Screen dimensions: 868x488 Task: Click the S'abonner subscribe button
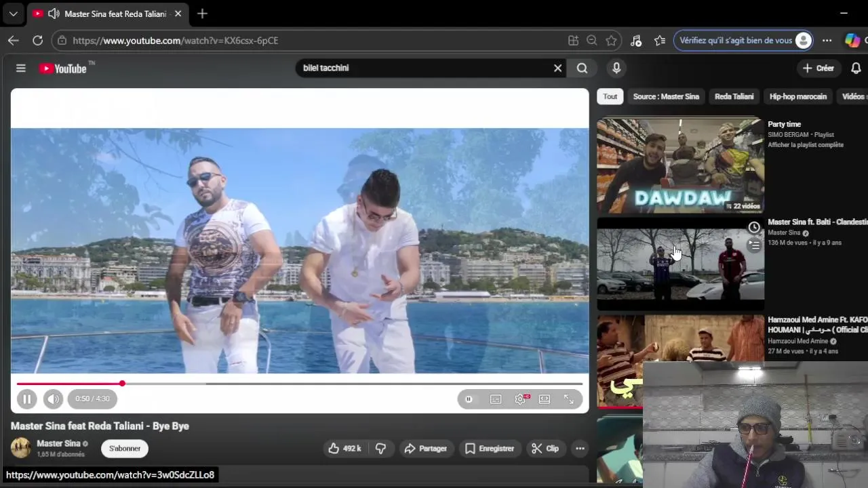pos(125,448)
